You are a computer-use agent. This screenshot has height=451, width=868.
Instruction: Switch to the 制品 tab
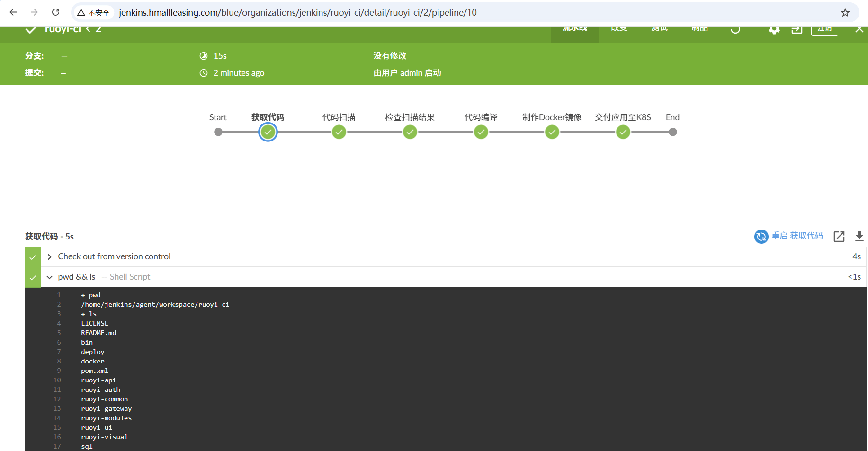[699, 29]
